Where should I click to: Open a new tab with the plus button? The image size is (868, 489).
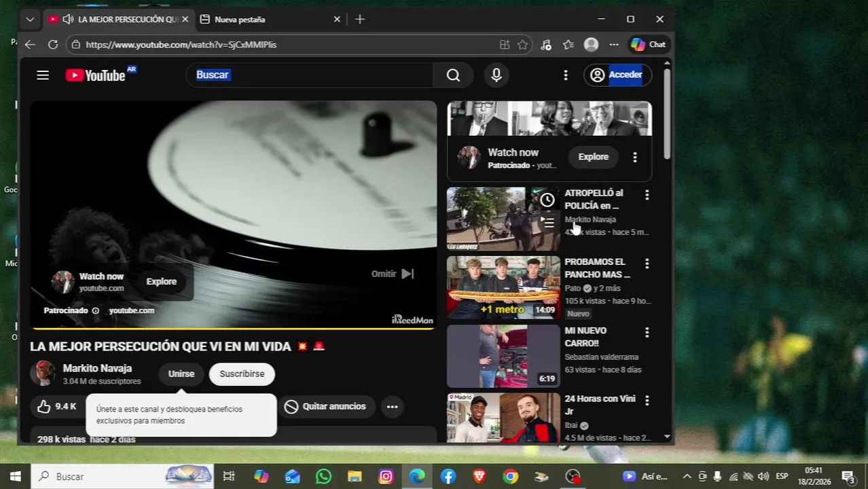(x=360, y=19)
